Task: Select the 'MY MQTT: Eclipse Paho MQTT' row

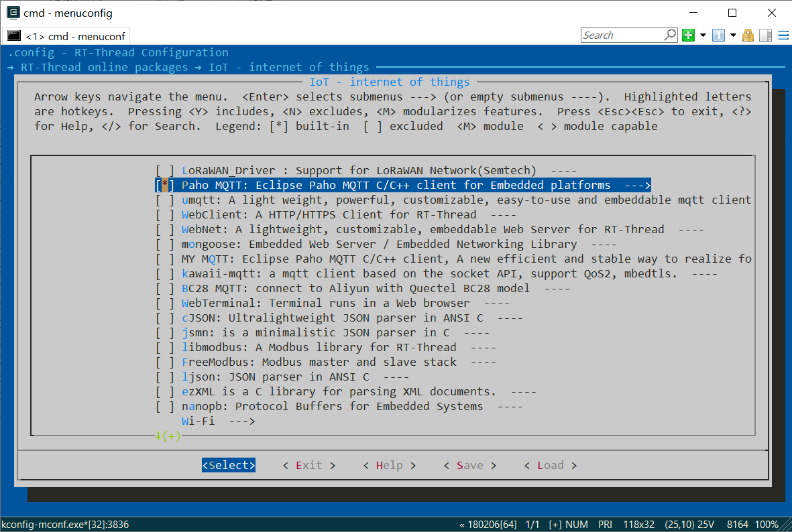Action: pos(453,259)
